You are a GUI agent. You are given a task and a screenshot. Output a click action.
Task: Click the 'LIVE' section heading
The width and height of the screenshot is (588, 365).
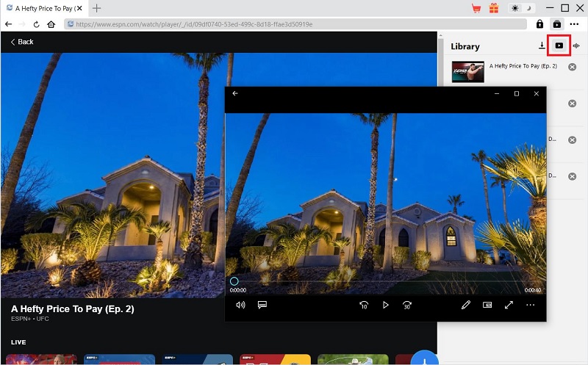(x=18, y=342)
